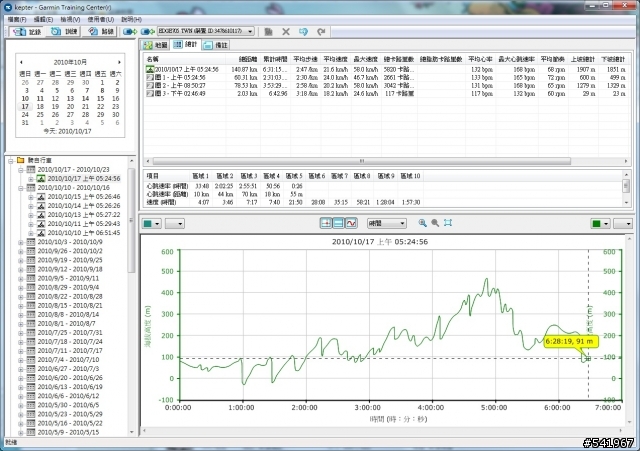This screenshot has width=640, height=451.
Task: Click the 今天: 2010/10/17 today link
Action: click(x=67, y=131)
